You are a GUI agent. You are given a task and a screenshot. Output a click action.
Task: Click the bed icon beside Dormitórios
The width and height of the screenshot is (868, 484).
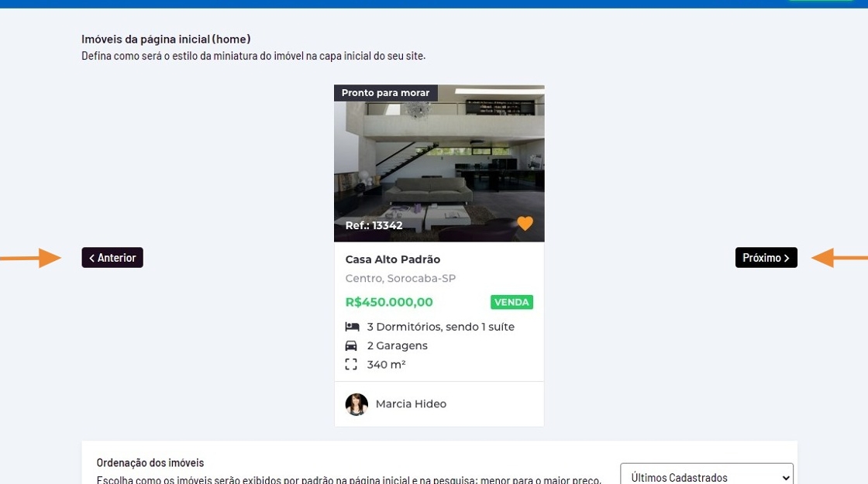[352, 327]
